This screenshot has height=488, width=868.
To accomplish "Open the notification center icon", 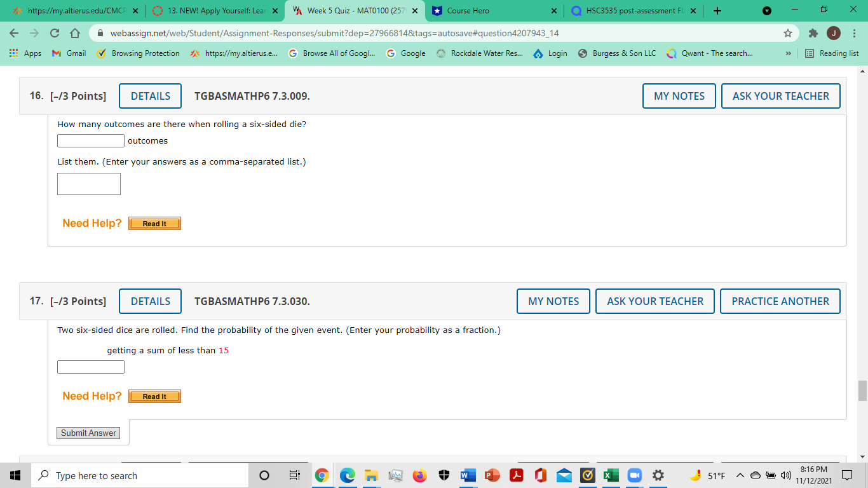I will pos(846,475).
